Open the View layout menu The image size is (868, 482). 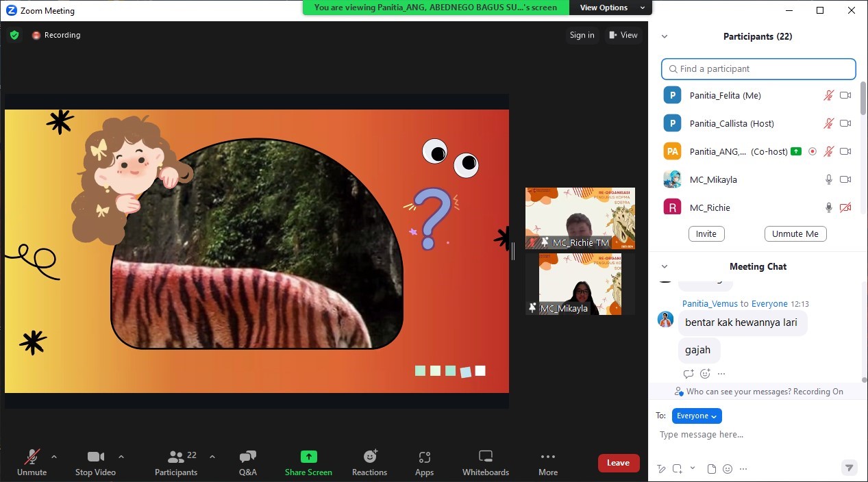pos(623,35)
